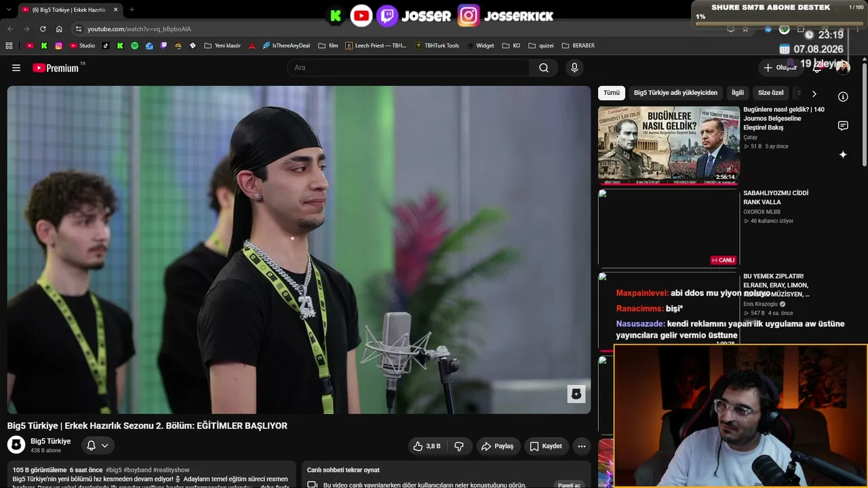Select the Big5 Türkiye adlı yükleyiciden chip
Screen dimensions: 868x488
[675, 93]
